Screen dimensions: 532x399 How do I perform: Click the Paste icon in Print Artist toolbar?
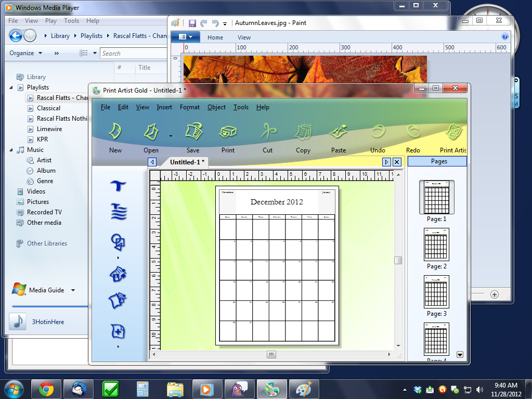(338, 132)
